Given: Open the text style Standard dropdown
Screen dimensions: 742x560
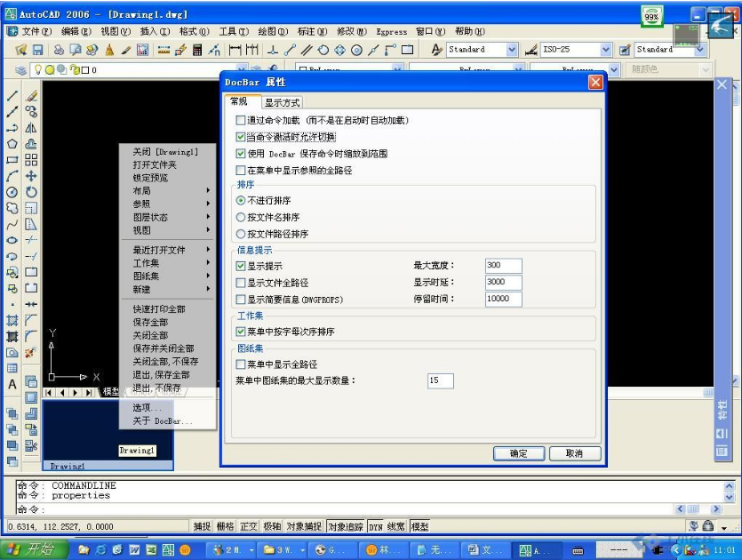Looking at the screenshot, I should 512,49.
